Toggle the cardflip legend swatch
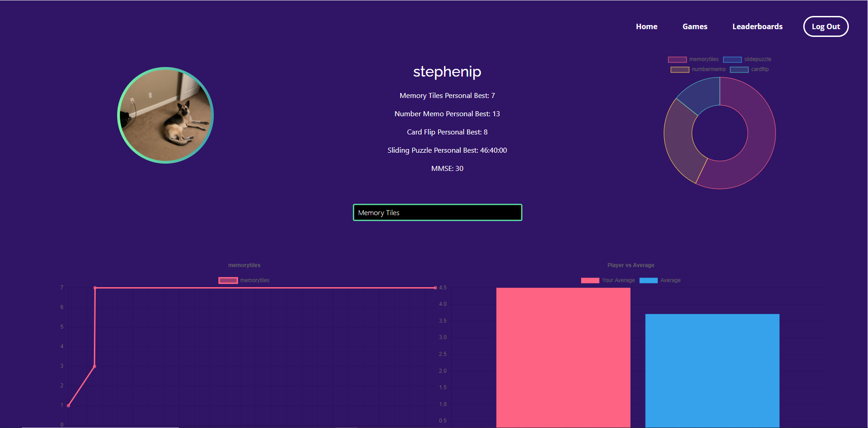 coord(739,70)
